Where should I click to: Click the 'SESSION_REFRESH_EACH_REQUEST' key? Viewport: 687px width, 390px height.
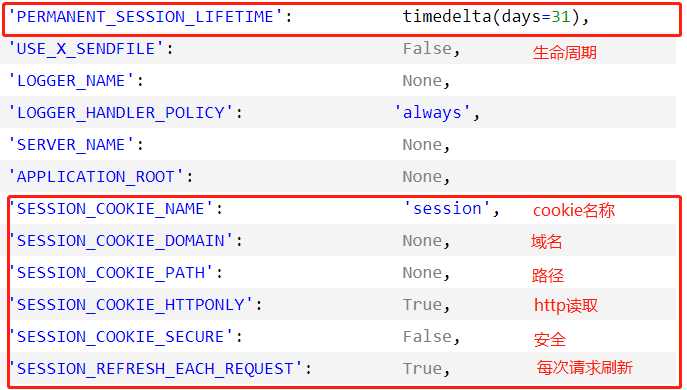156,369
